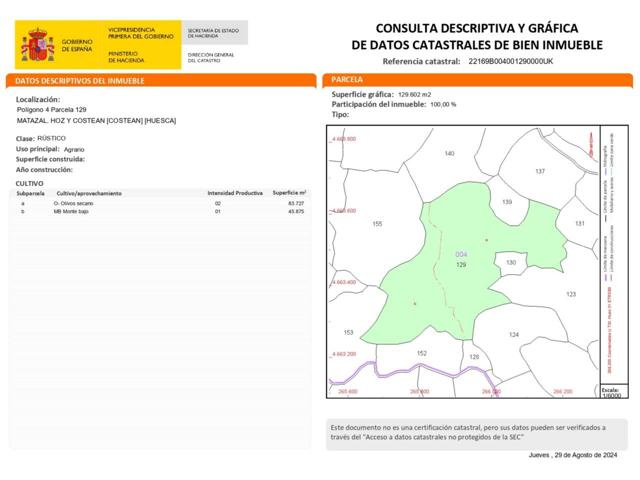The image size is (640, 480).
Task: Click the 4.663.400 coordinate label
Action: point(344,282)
